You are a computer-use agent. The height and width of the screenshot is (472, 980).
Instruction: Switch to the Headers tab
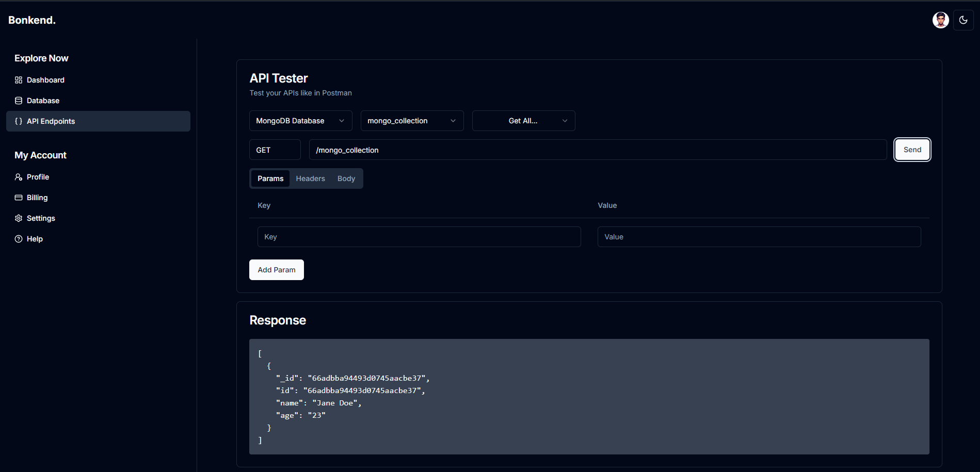pos(310,178)
